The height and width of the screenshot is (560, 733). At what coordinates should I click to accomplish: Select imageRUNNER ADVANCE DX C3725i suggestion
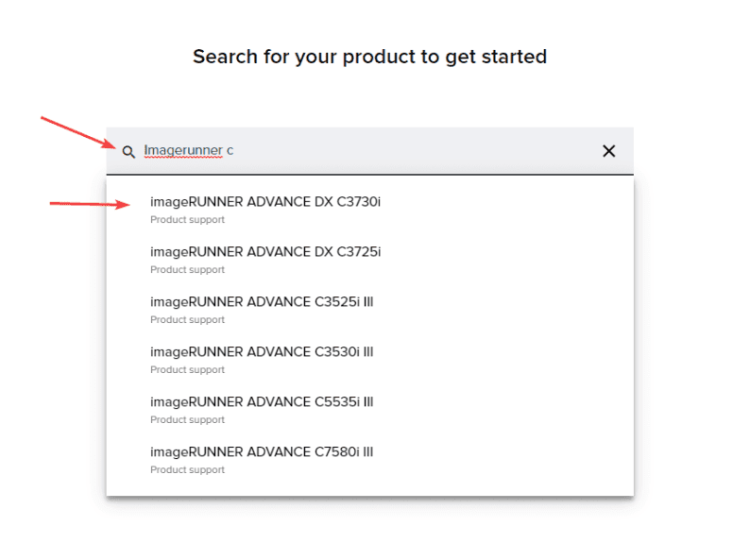click(265, 251)
